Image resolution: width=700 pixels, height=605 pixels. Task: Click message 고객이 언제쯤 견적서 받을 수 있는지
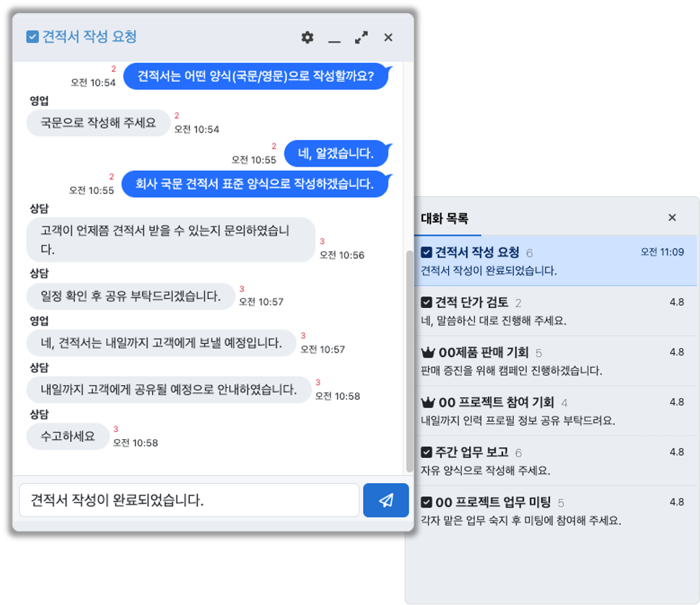tap(171, 239)
